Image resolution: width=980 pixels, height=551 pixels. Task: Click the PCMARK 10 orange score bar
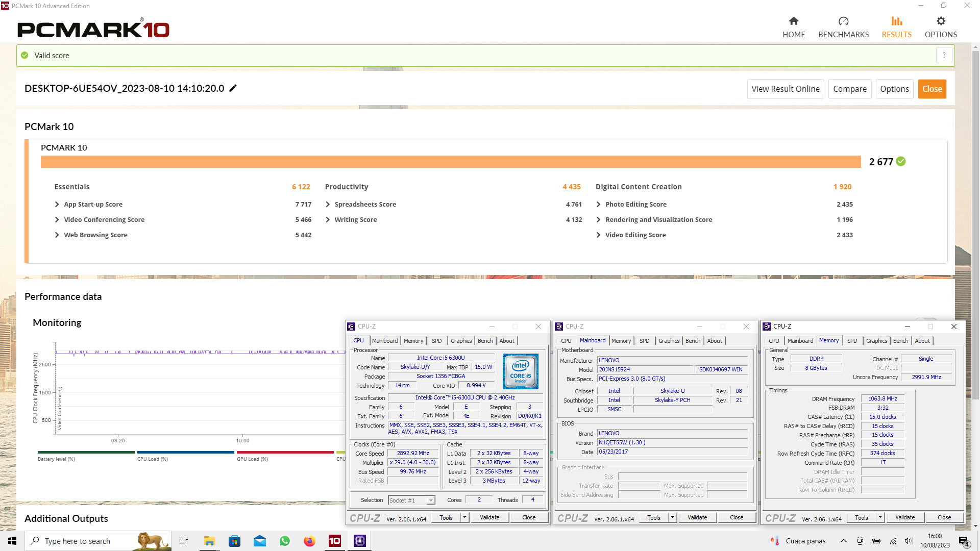(451, 161)
